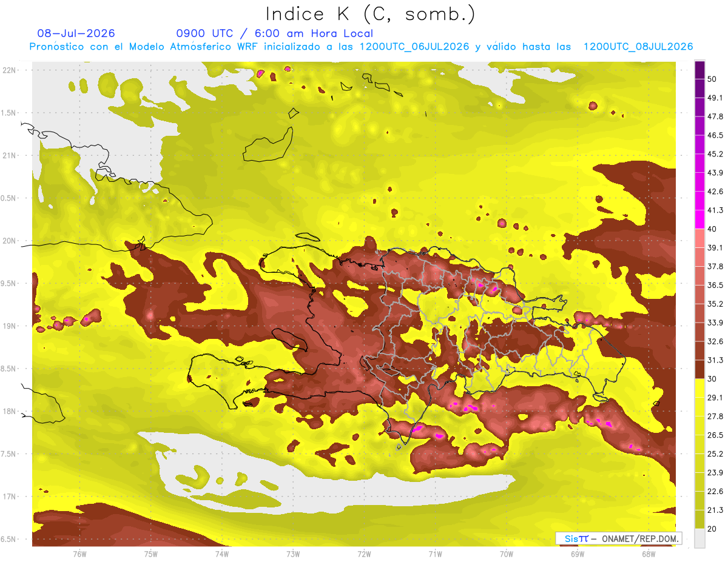Click the longitude axis label "68W"
The image size is (728, 562).
tap(649, 554)
